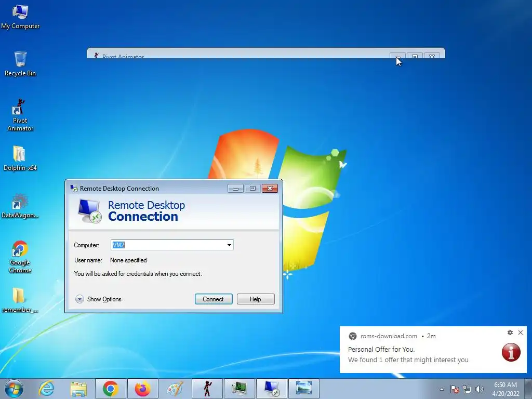Close the Remote Desktop Connection window
Viewport: 532px width, 399px height.
tap(270, 188)
